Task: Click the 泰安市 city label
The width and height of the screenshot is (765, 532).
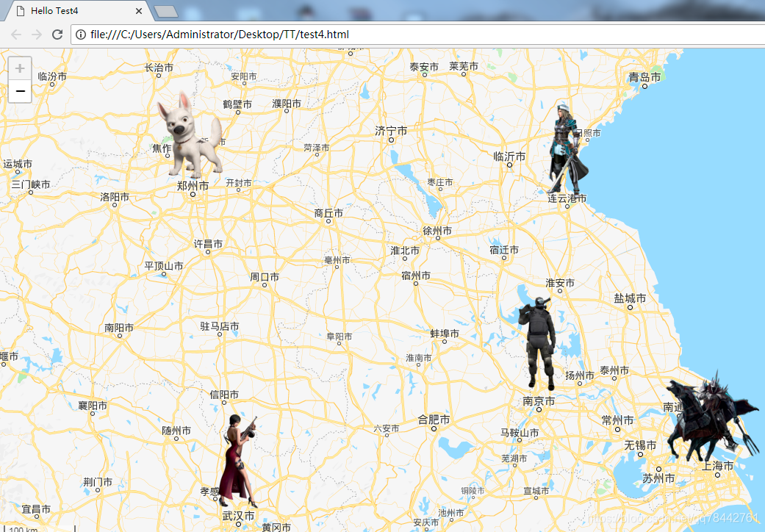Action: (424, 67)
